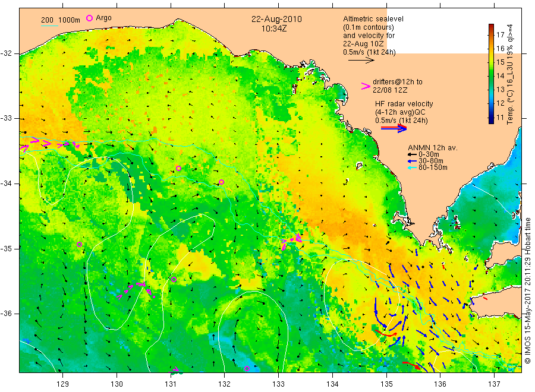Click the 'Altimetric sealevel' legend text
Viewport: 535px width, 392px height.
[373, 19]
